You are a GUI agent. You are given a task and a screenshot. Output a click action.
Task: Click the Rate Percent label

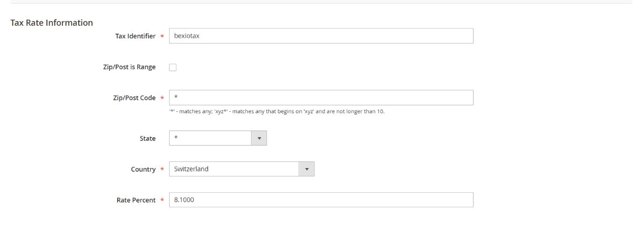pos(136,200)
